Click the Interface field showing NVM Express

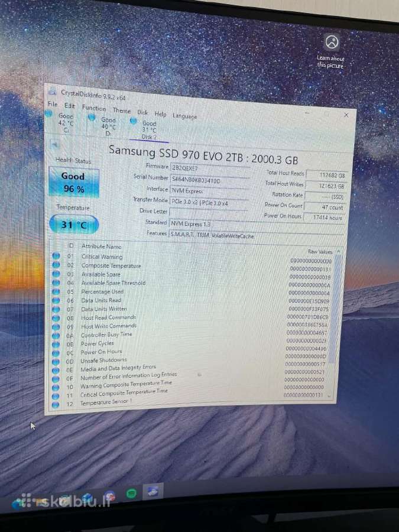(209, 192)
